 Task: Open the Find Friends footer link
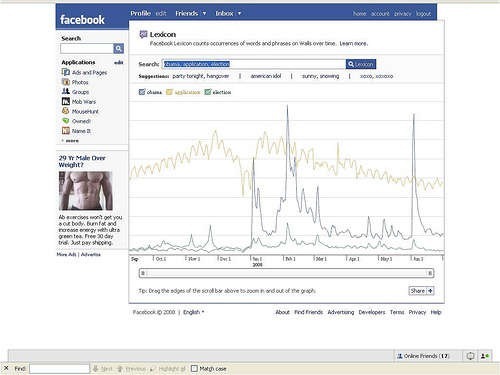pyautogui.click(x=309, y=312)
